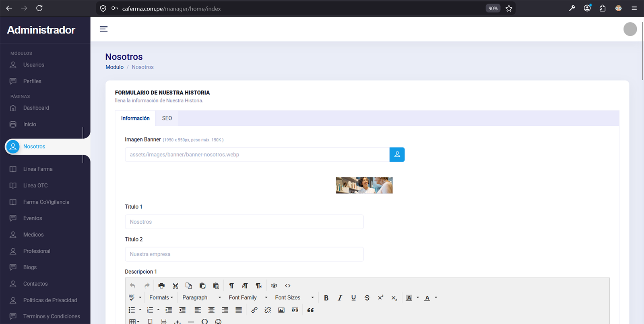Open the Paragraph block format dropdown
Screen dimensions: 644x324
pos(202,298)
